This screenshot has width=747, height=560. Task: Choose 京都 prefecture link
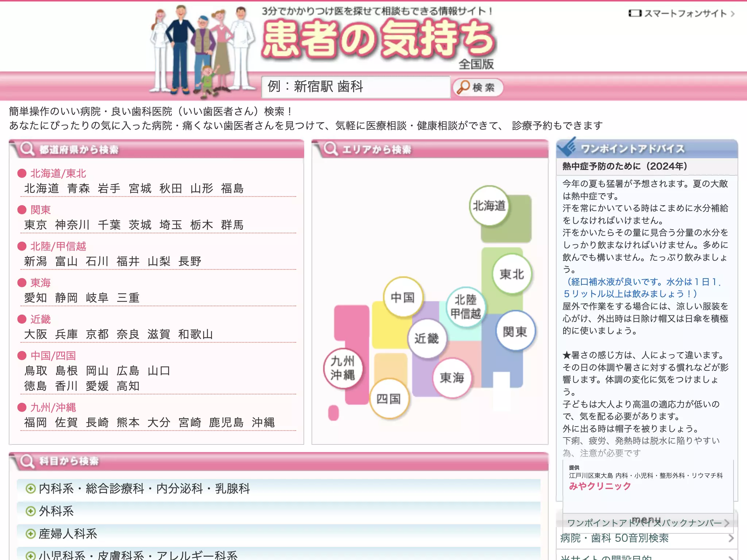point(97,334)
